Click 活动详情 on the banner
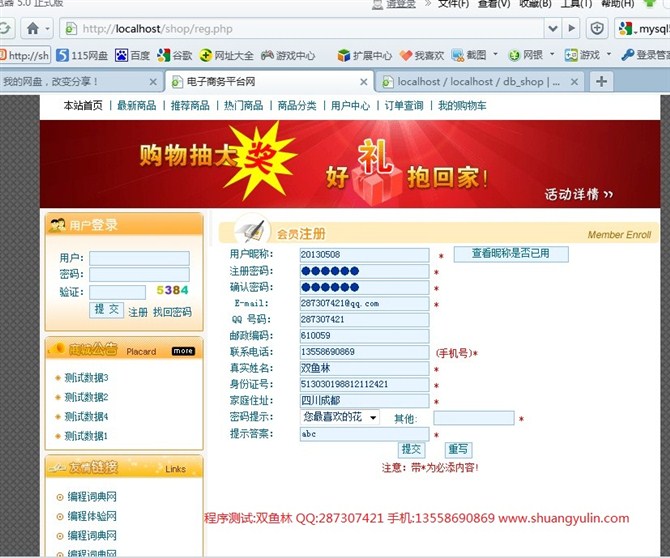 point(579,194)
